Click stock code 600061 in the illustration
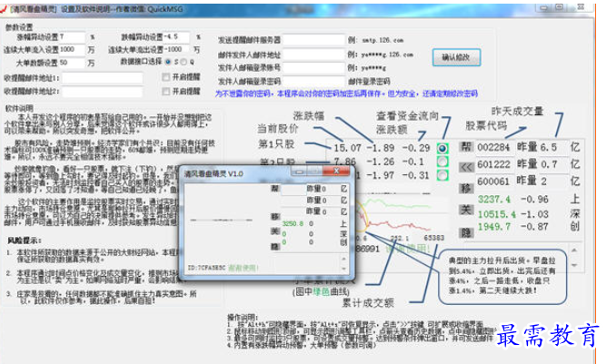 click(x=493, y=181)
